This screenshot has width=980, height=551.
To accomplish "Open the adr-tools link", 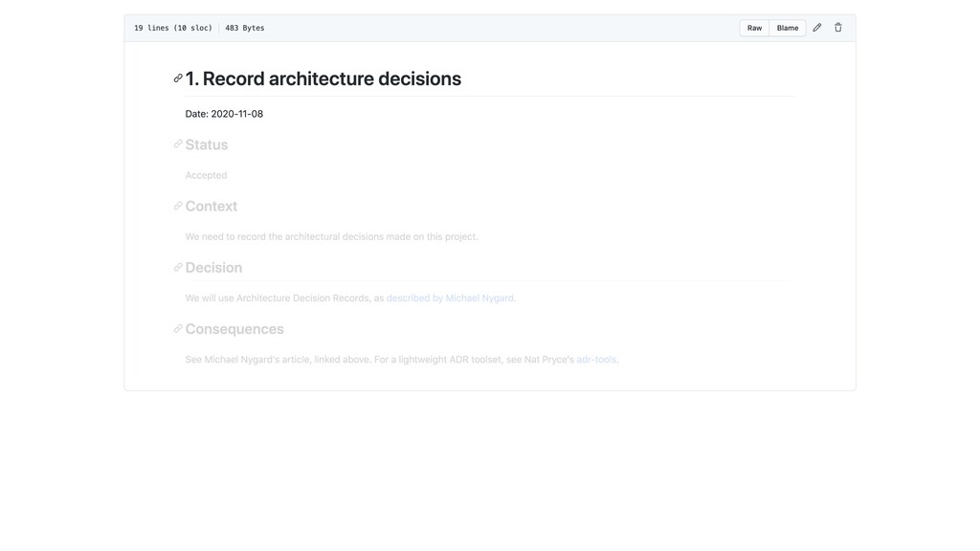I will [x=596, y=360].
